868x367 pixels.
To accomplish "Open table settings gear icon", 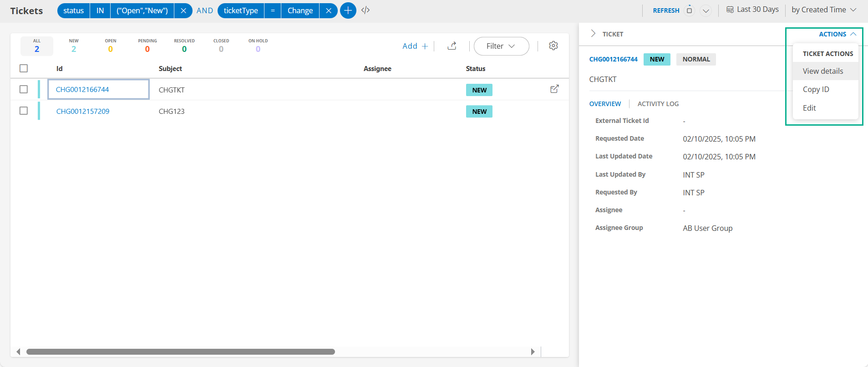I will 553,46.
